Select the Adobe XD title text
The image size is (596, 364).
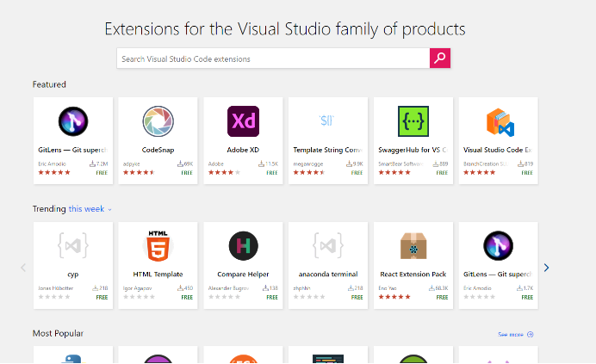(x=243, y=150)
